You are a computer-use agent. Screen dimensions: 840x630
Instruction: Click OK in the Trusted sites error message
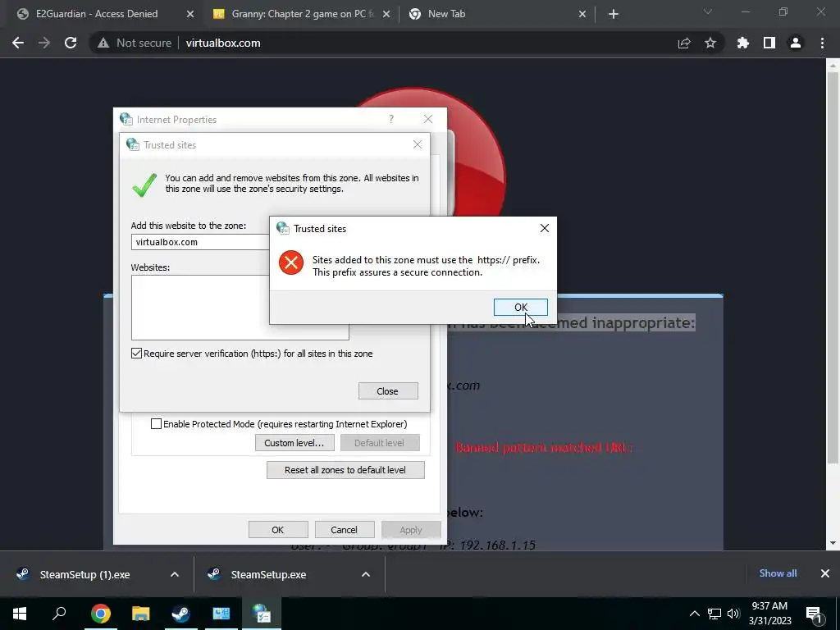point(520,307)
